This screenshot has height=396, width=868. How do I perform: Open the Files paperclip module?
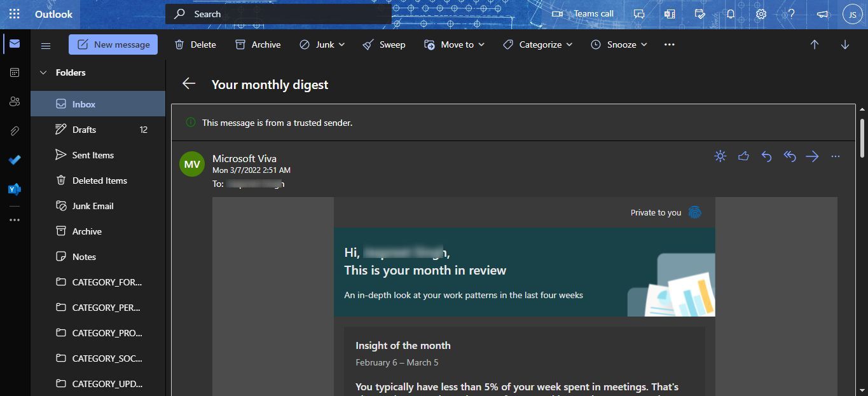point(15,131)
